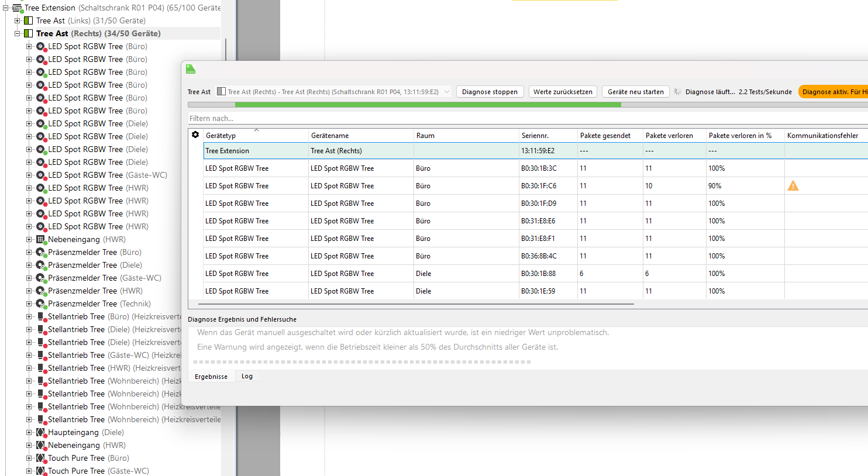Select Nebeneingang (HWR) beneath Haupteingang (Diele)

pos(87,445)
